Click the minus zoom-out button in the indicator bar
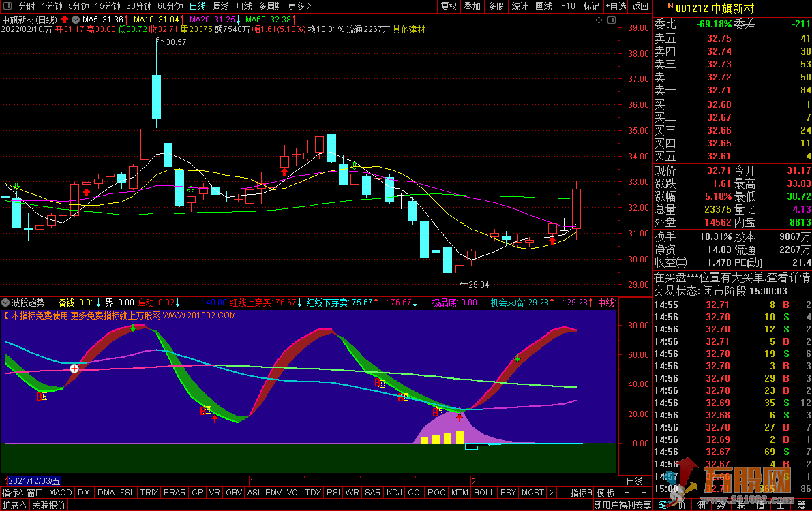The width and height of the screenshot is (812, 511). 644,493
